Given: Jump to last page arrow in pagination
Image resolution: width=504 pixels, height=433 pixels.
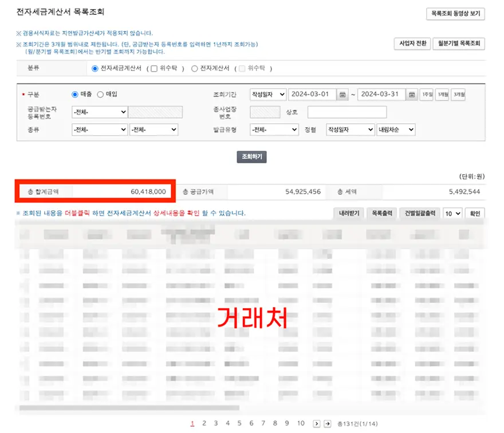Looking at the screenshot, I should (328, 424).
